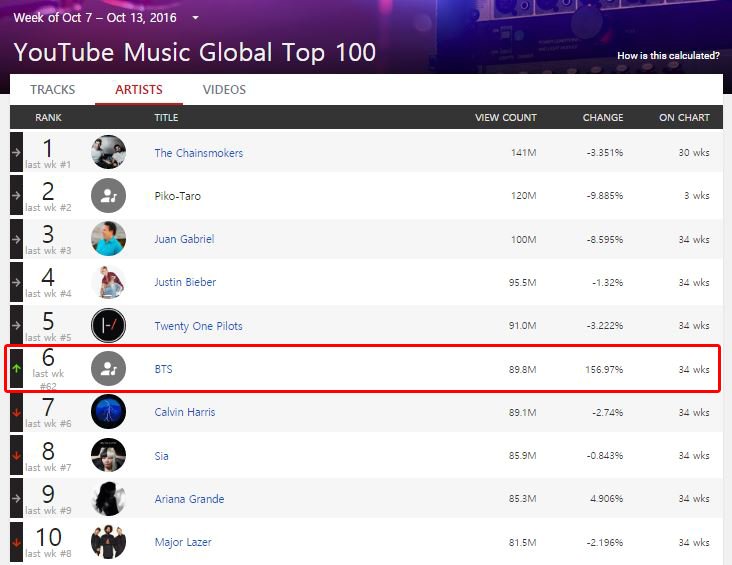Screen dimensions: 732x565
Task: Click the VIEW COUNT column header
Action: tap(506, 118)
